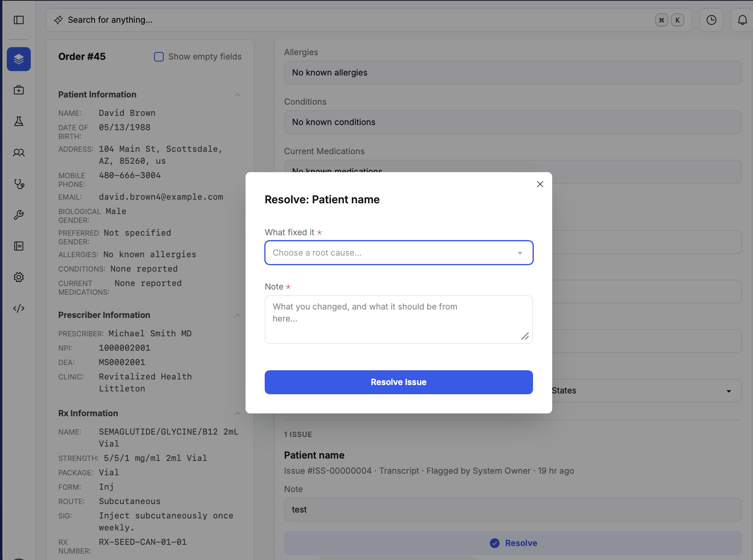Open the stethoscope prescribers icon
753x560 pixels.
[19, 184]
